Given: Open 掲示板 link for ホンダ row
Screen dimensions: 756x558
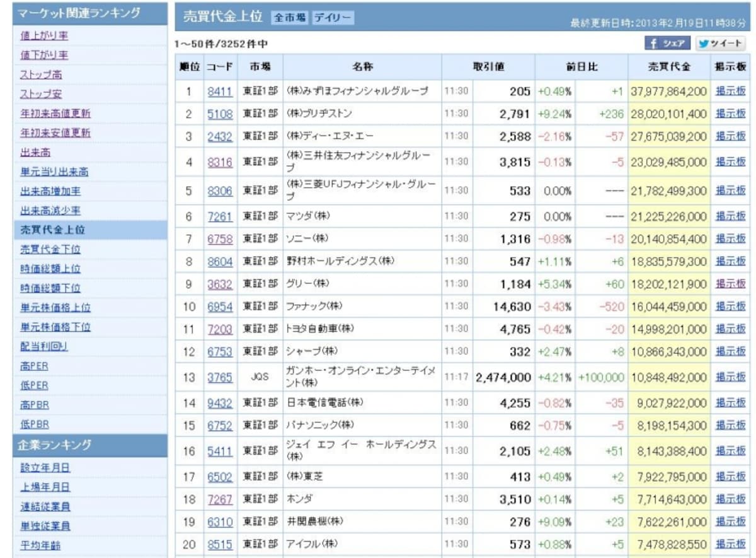Looking at the screenshot, I should click(x=731, y=499).
